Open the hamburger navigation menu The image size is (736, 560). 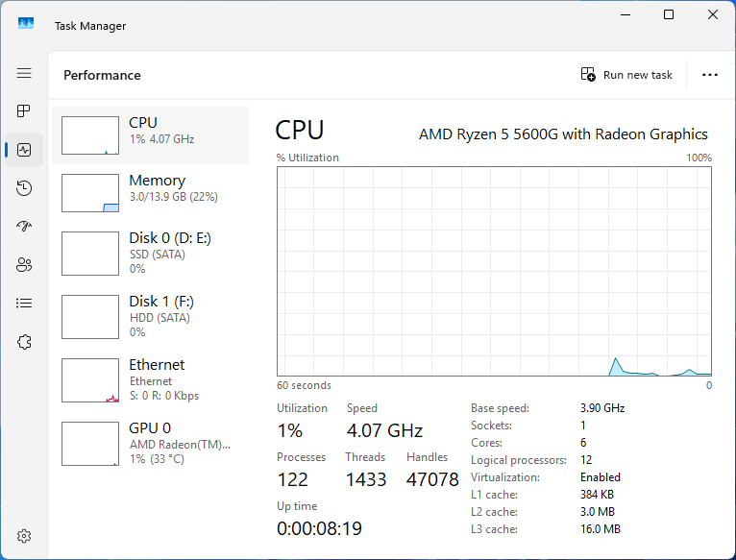pyautogui.click(x=24, y=73)
